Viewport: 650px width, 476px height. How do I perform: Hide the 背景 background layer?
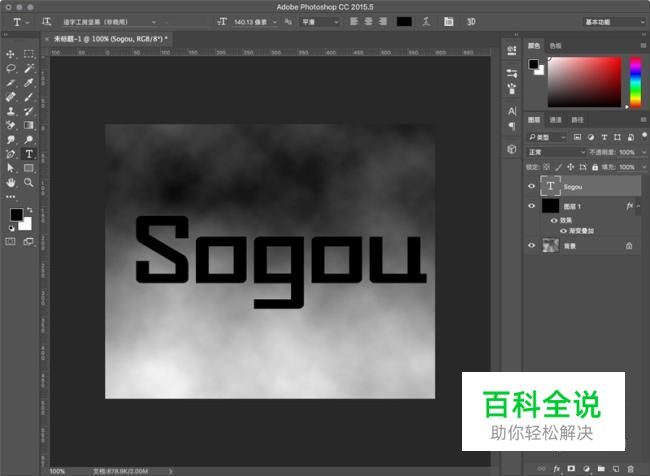[531, 245]
